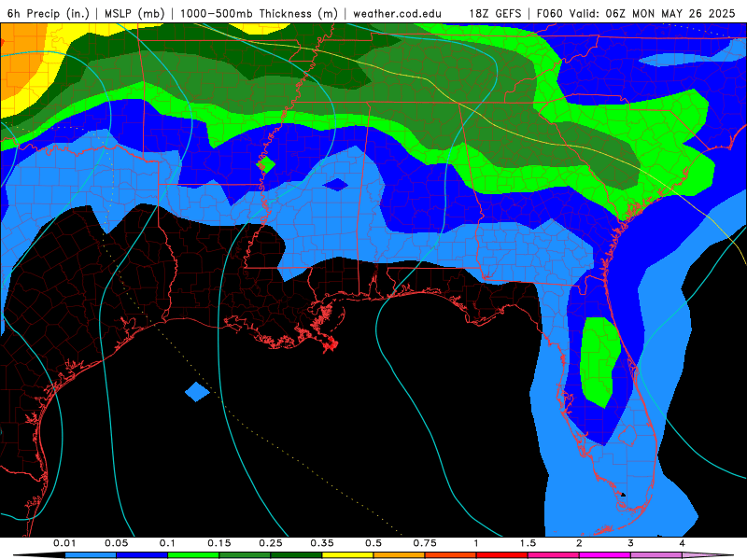Click the '1.5' legend value label
Screen dimensions: 747x560
(x=528, y=543)
